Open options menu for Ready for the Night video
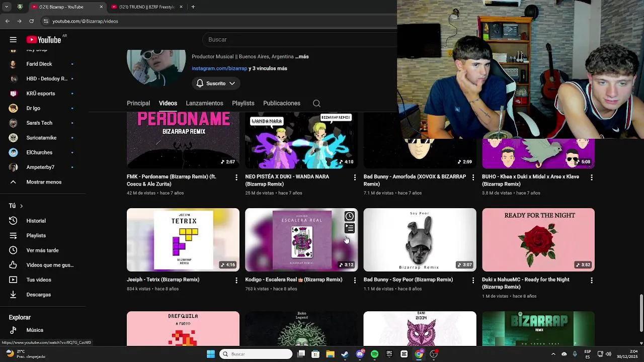This screenshot has width=644, height=362. (x=592, y=280)
